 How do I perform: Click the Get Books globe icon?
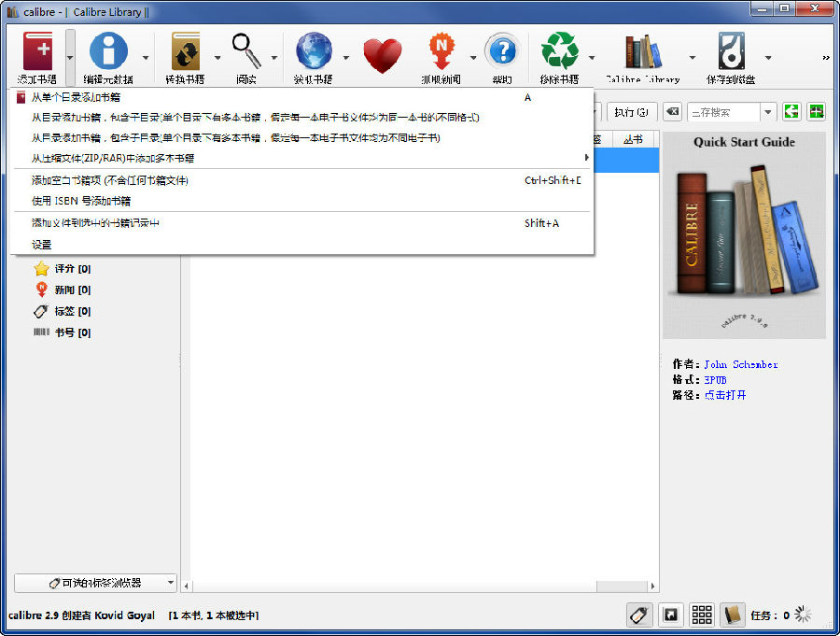[314, 51]
